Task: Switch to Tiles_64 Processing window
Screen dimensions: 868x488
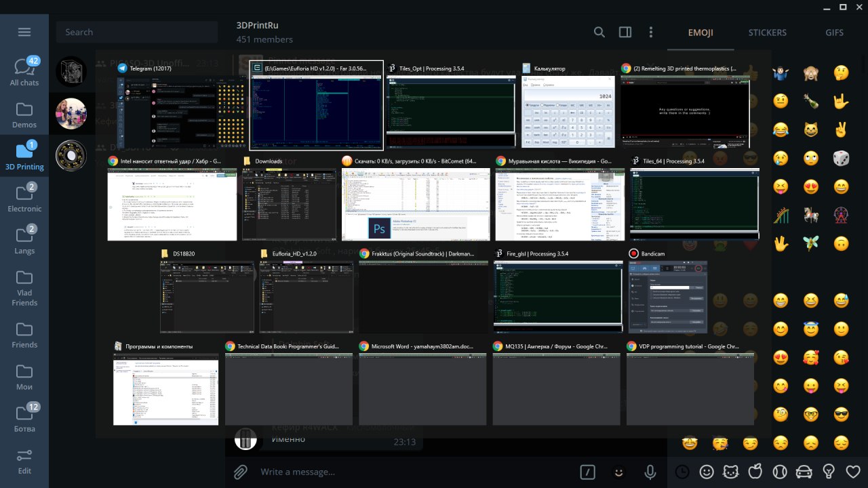Action: [694, 198]
